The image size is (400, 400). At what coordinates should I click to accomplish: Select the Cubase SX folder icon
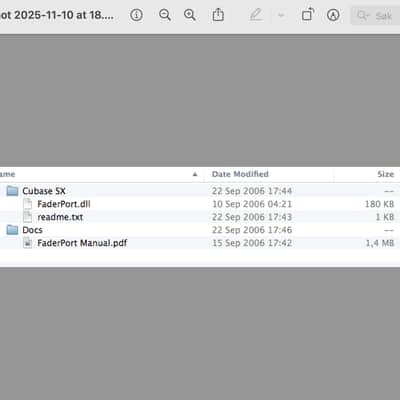(13, 191)
